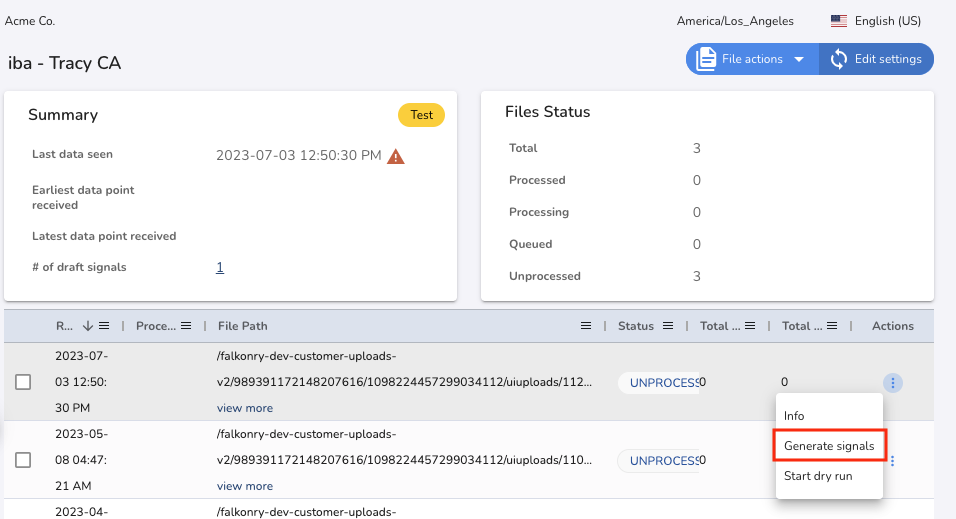Image resolution: width=956 pixels, height=519 pixels.
Task: Select the US flag language icon
Action: click(839, 21)
